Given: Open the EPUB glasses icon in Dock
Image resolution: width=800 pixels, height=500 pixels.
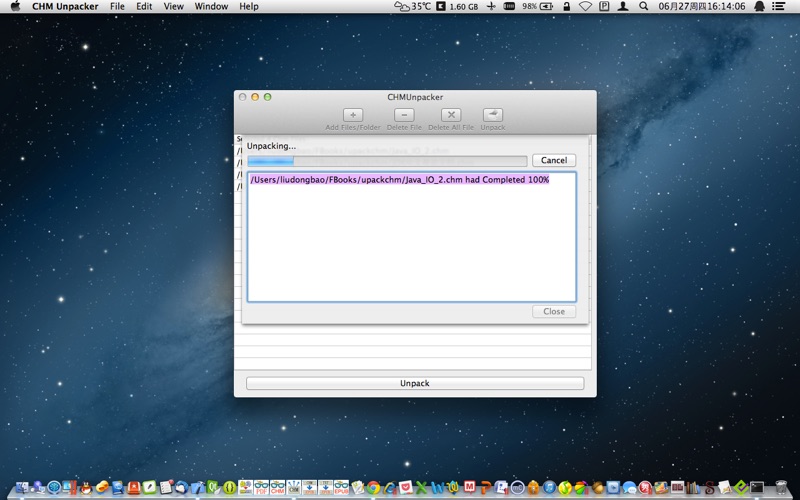Looking at the screenshot, I should (341, 487).
